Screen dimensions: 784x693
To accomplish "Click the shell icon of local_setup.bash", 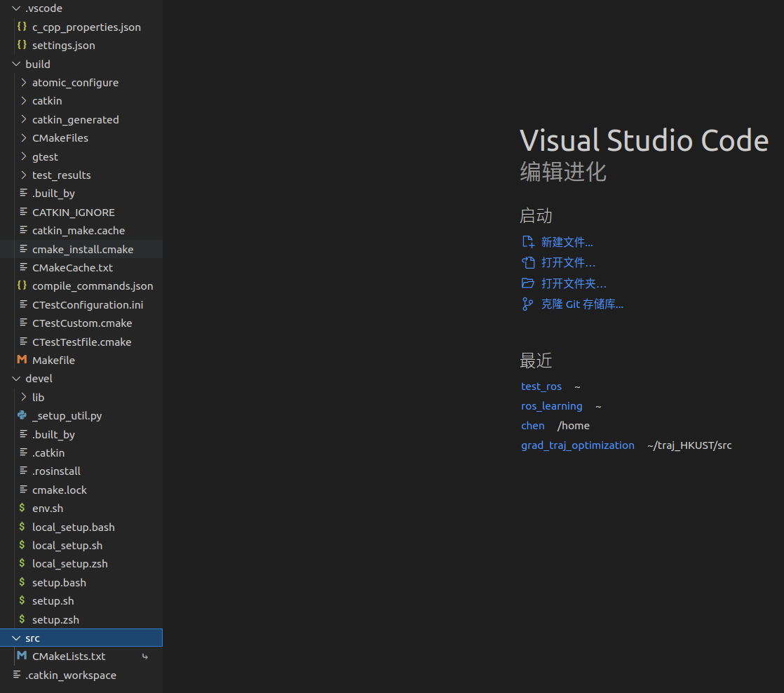I will pos(22,527).
